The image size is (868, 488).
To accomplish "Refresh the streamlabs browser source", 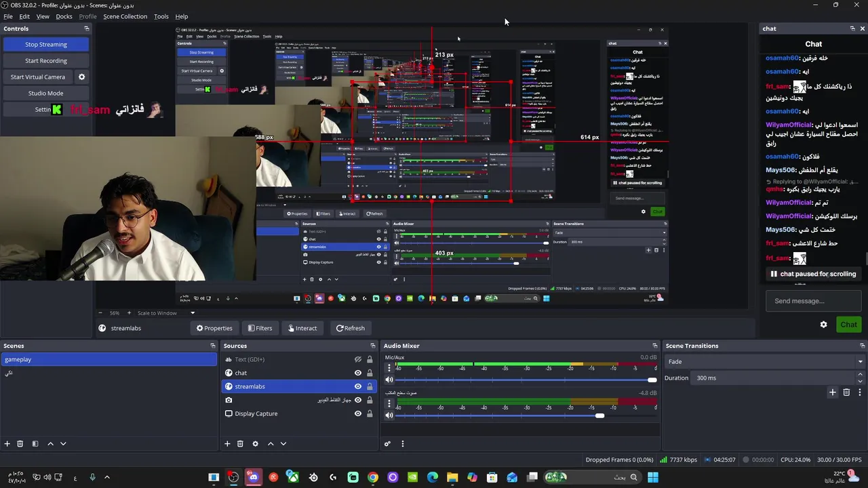I will click(x=351, y=328).
